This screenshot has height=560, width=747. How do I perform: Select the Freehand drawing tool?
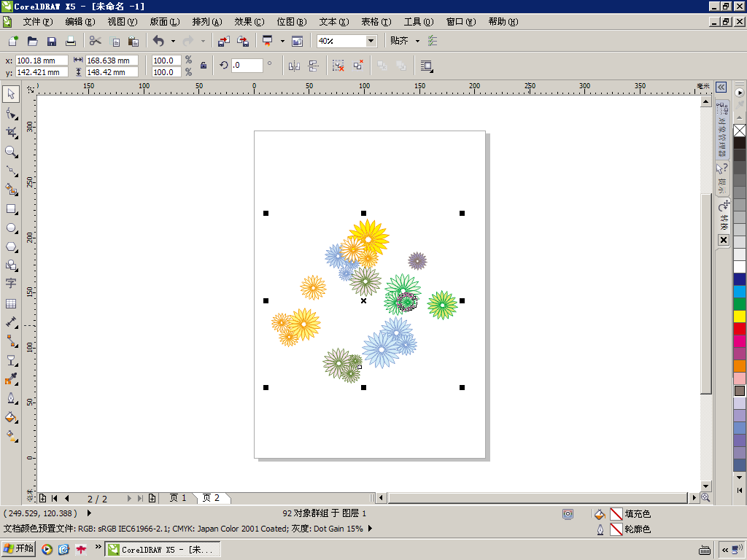click(x=11, y=171)
